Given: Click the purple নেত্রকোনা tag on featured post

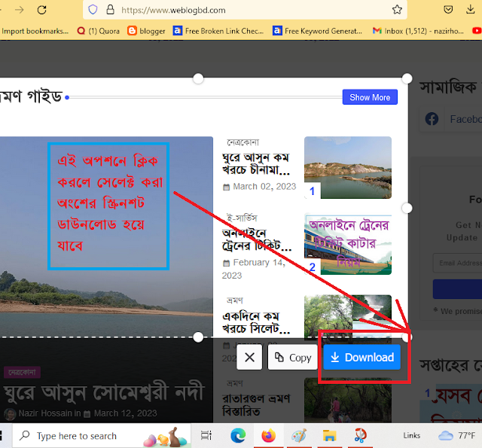Looking at the screenshot, I should tap(22, 373).
